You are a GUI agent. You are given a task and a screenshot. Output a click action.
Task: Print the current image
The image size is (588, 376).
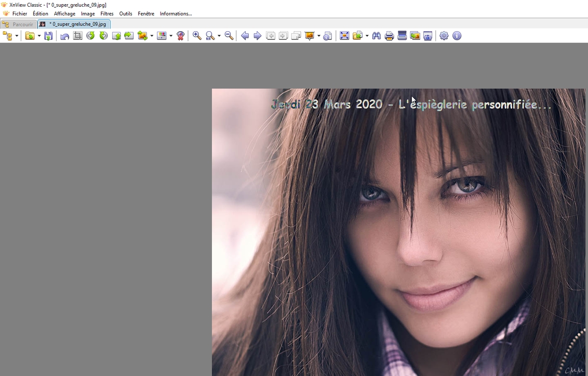tap(389, 35)
